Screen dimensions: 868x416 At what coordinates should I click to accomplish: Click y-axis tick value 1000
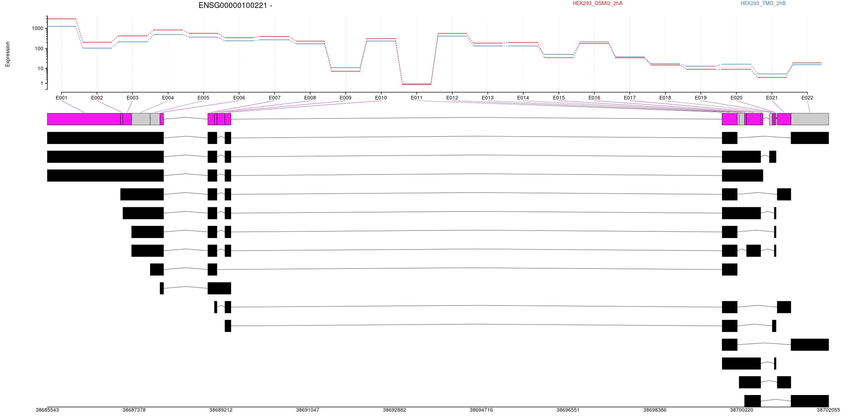[37, 28]
